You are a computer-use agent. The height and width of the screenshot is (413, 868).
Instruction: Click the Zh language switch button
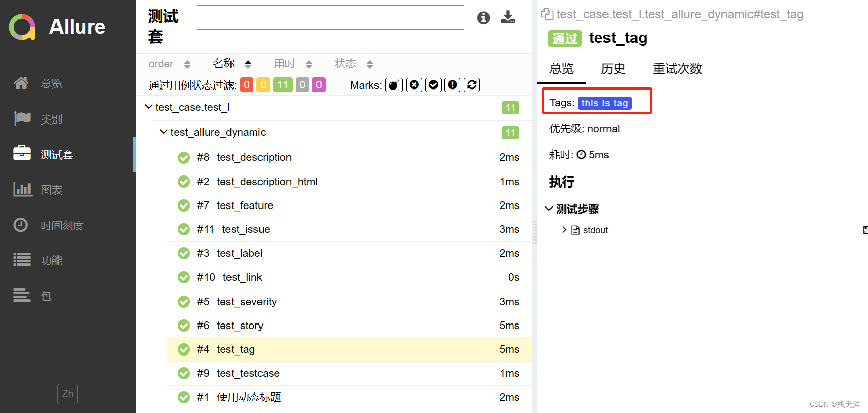click(x=68, y=394)
